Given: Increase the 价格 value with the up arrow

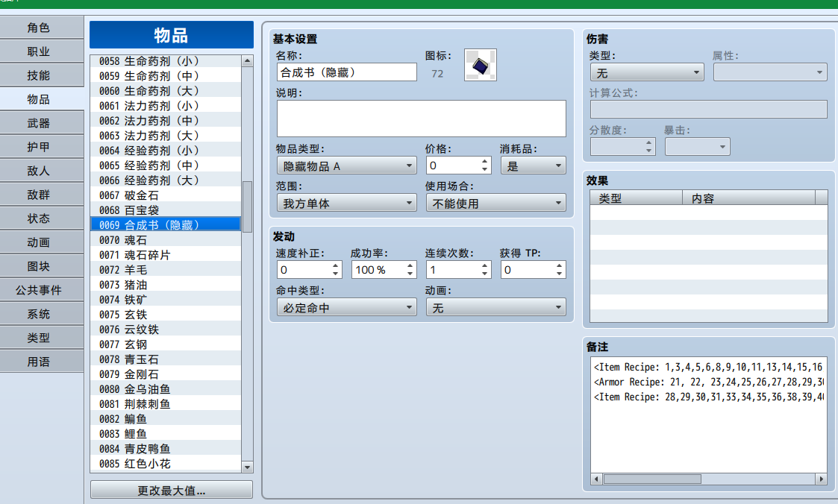Looking at the screenshot, I should pos(484,161).
